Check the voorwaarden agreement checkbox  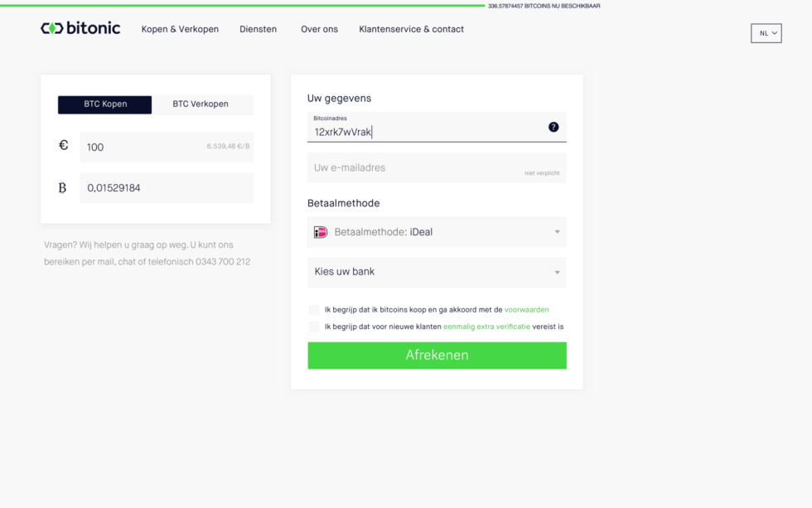[x=314, y=310]
